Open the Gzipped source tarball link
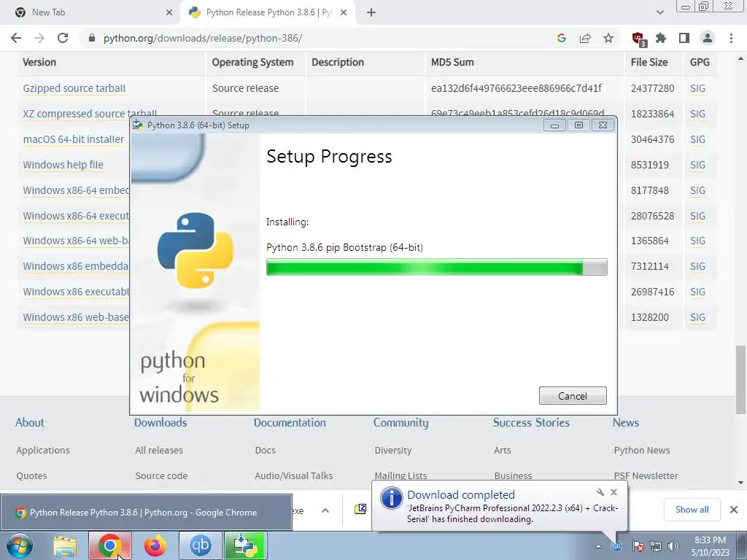 click(x=74, y=88)
